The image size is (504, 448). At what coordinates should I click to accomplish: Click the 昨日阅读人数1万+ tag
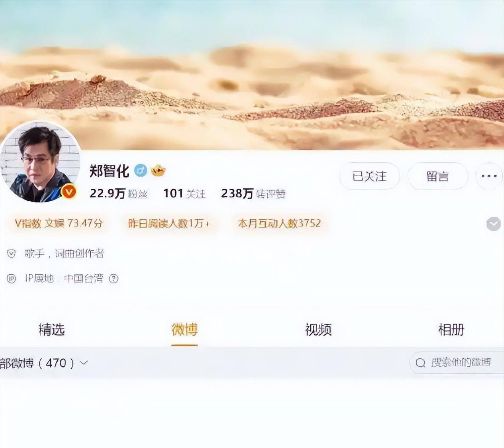[x=169, y=223]
